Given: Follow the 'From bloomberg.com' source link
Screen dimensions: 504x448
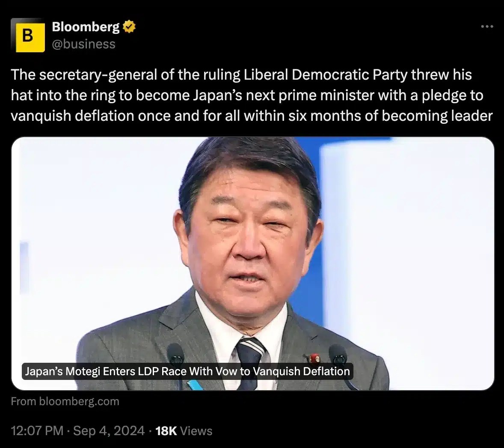Looking at the screenshot, I should (65, 401).
